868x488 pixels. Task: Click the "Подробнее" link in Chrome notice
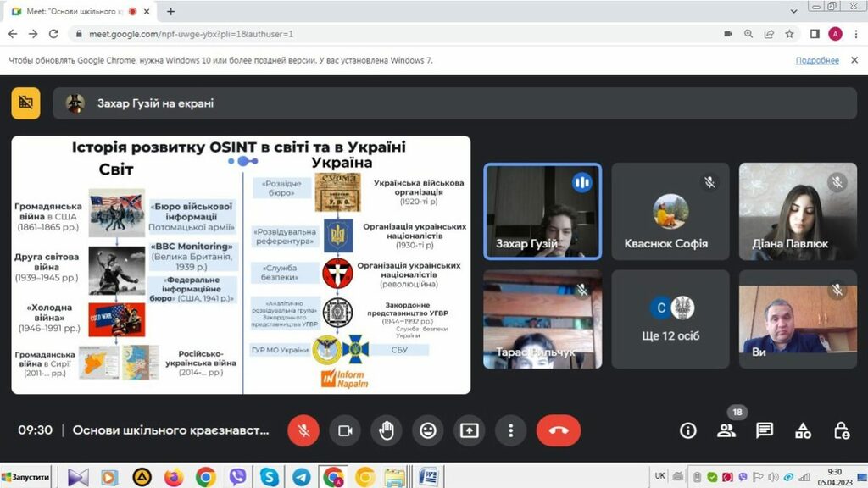pyautogui.click(x=817, y=61)
